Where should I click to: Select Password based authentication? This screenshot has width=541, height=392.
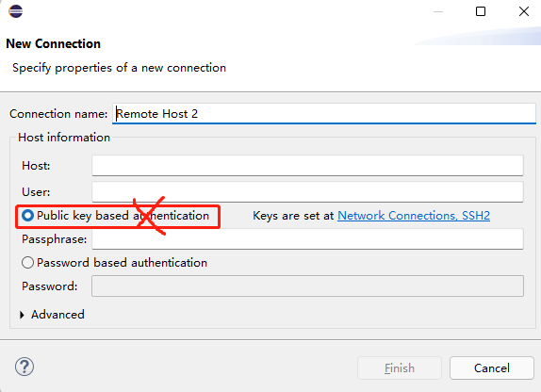(x=27, y=263)
